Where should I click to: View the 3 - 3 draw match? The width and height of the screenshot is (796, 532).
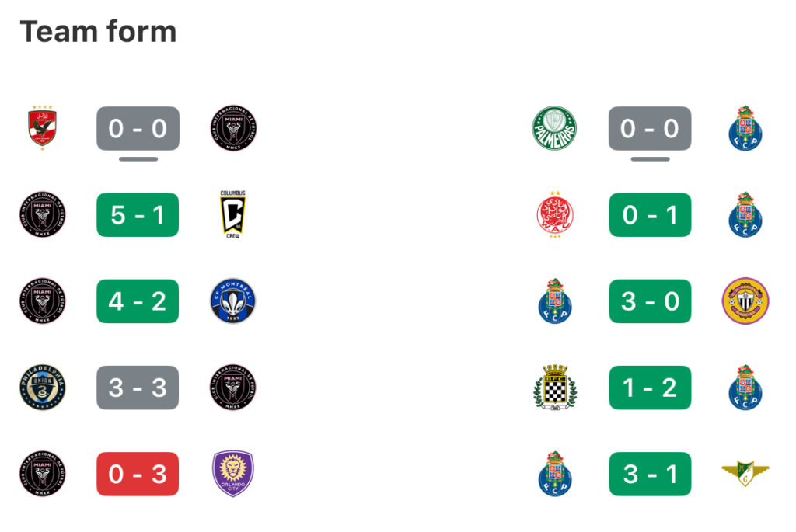(x=138, y=388)
